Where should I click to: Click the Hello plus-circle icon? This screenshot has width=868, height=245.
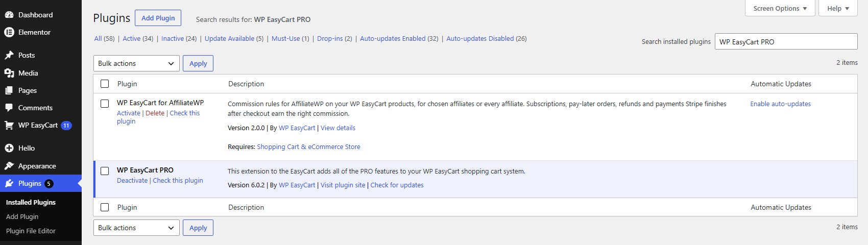tap(9, 148)
